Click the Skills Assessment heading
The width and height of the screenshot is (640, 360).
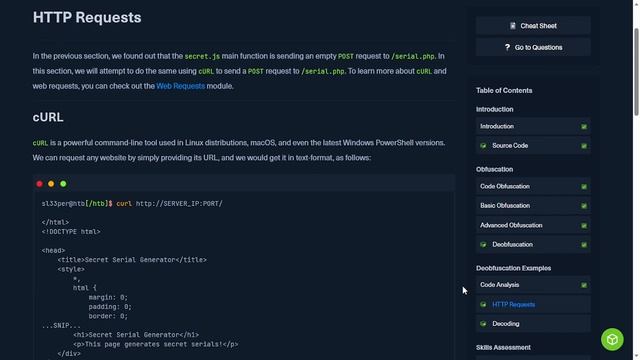pos(503,347)
